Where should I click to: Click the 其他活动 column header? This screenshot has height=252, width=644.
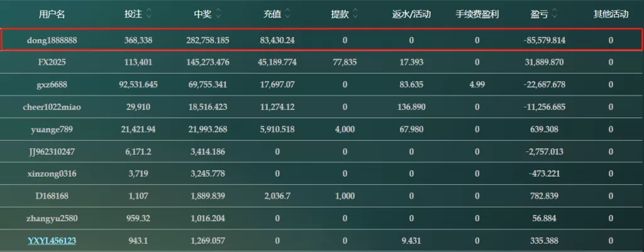pyautogui.click(x=611, y=14)
